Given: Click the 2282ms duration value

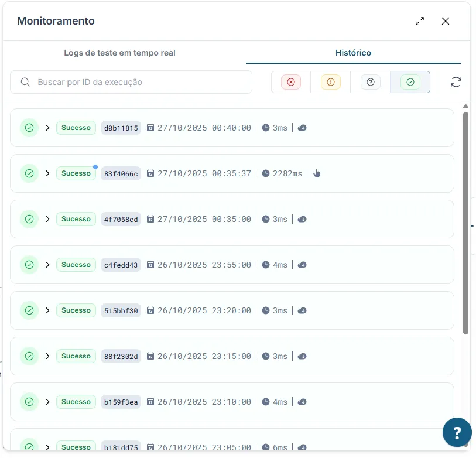Looking at the screenshot, I should click(x=287, y=174).
